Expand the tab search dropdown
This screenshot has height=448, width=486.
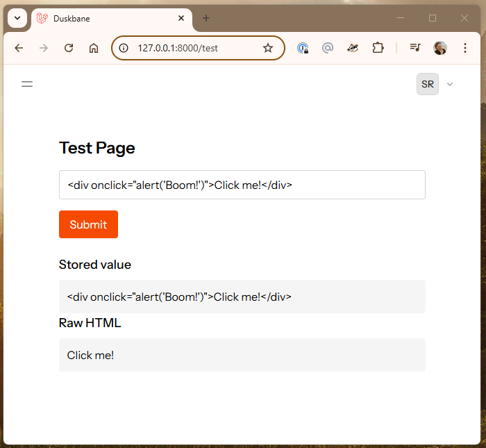[17, 18]
